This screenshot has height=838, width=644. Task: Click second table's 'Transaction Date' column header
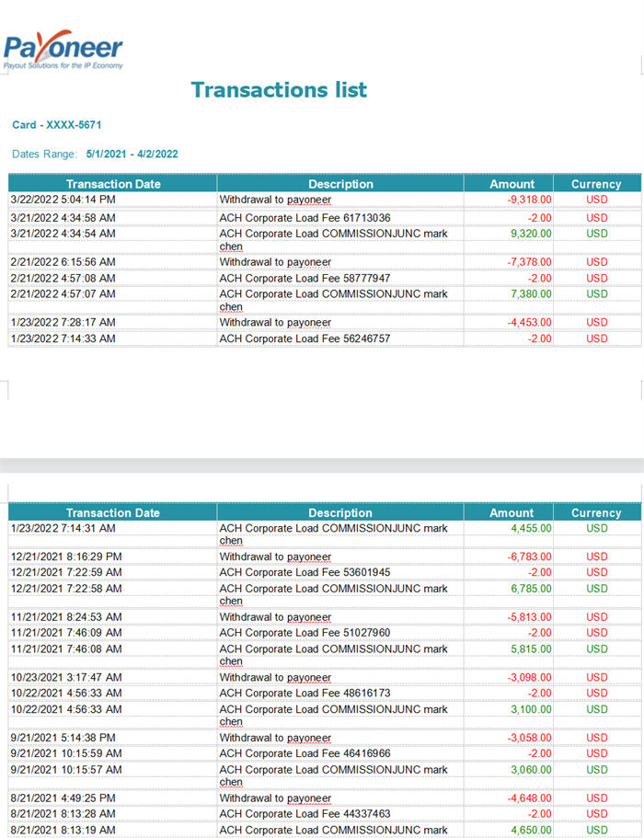pyautogui.click(x=113, y=512)
